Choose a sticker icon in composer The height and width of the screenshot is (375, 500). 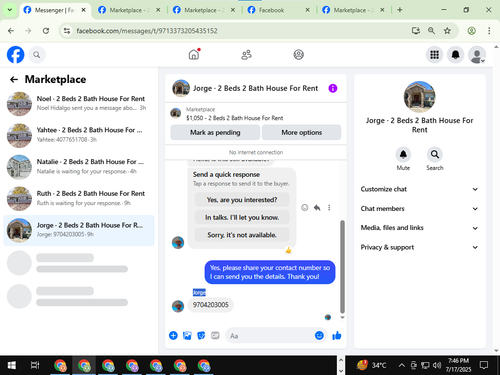(201, 335)
